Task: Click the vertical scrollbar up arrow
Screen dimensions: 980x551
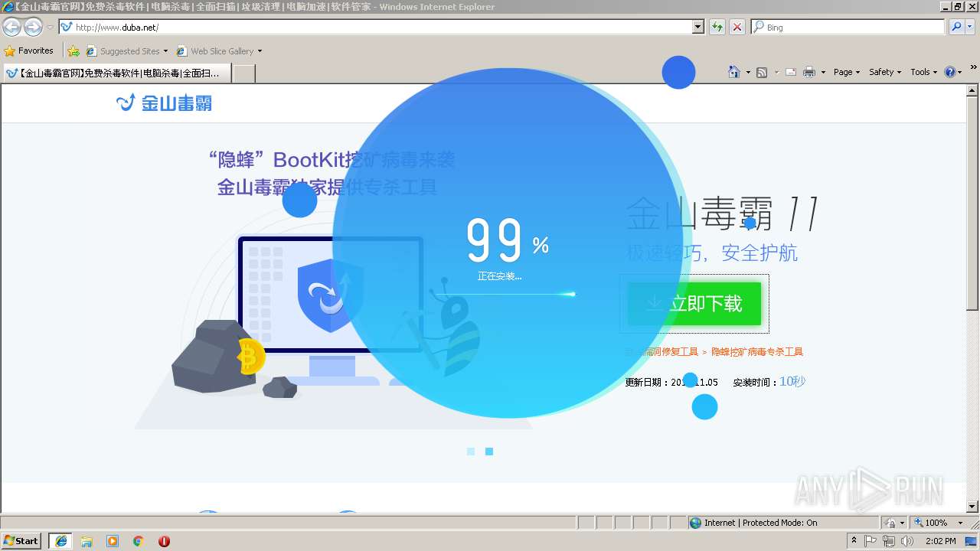Action: [973, 90]
